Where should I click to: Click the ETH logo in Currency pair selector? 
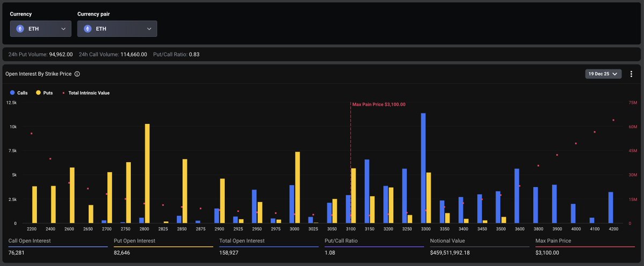click(88, 29)
